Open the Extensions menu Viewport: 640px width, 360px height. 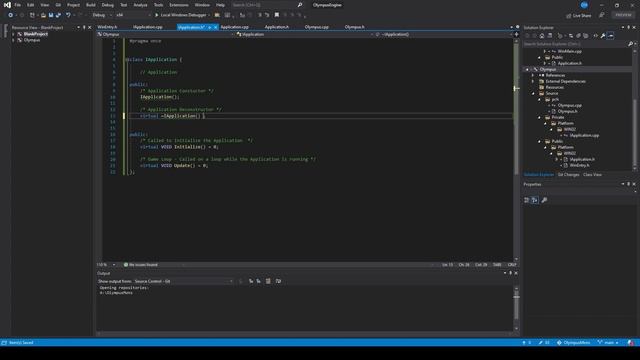pyautogui.click(x=179, y=5)
